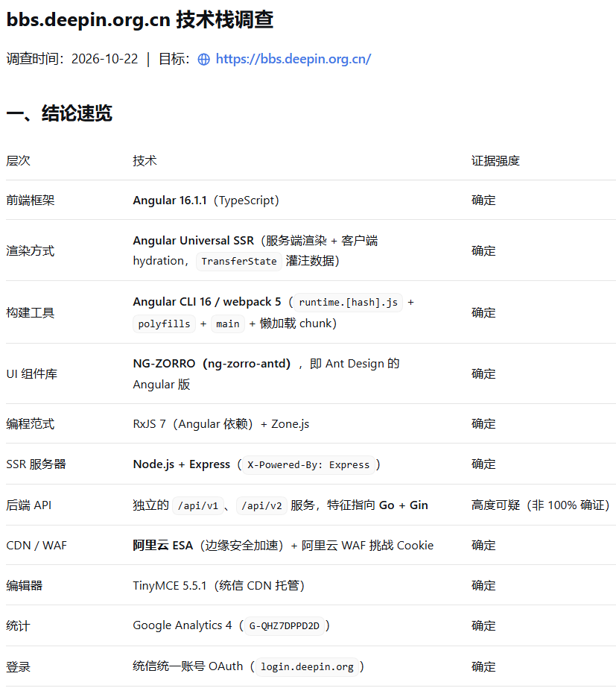Click the row label '构建工具'
616x691 pixels.
click(31, 313)
